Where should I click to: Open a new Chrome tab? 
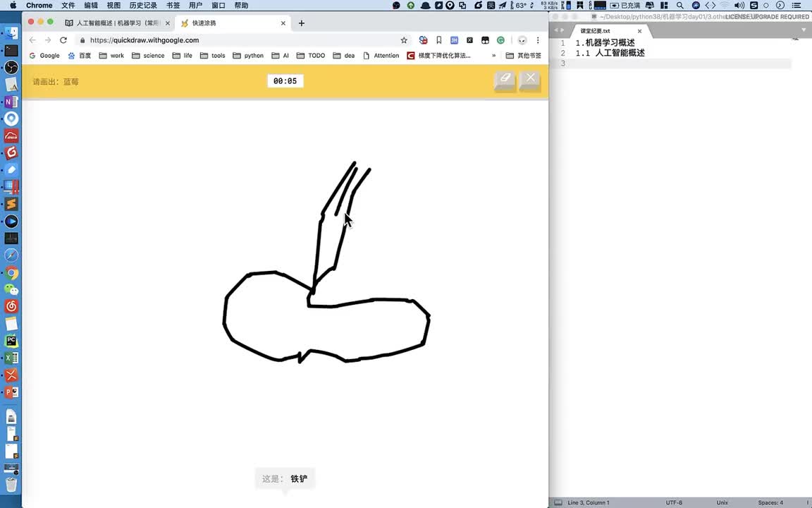(302, 23)
